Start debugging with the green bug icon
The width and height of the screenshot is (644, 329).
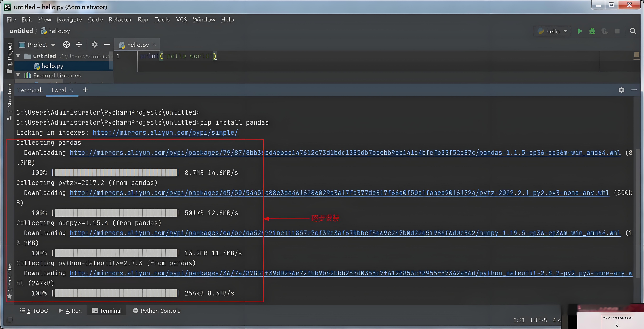(592, 31)
